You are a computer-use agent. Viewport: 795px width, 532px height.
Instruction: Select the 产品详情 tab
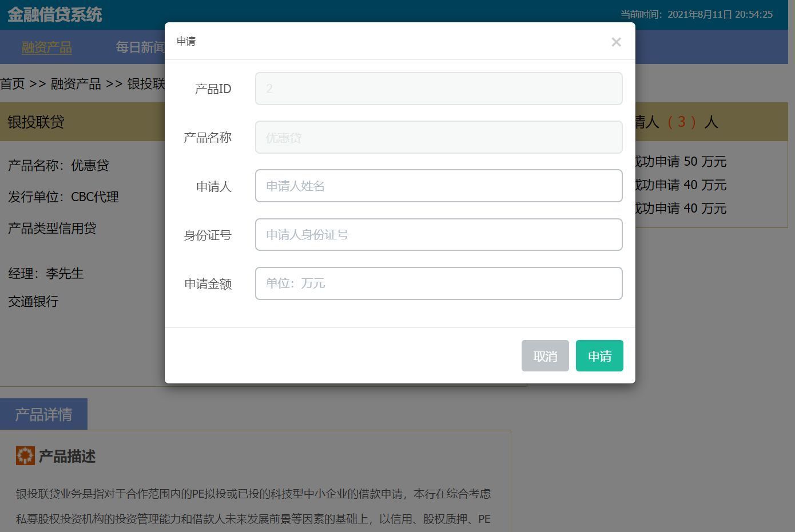pos(43,414)
